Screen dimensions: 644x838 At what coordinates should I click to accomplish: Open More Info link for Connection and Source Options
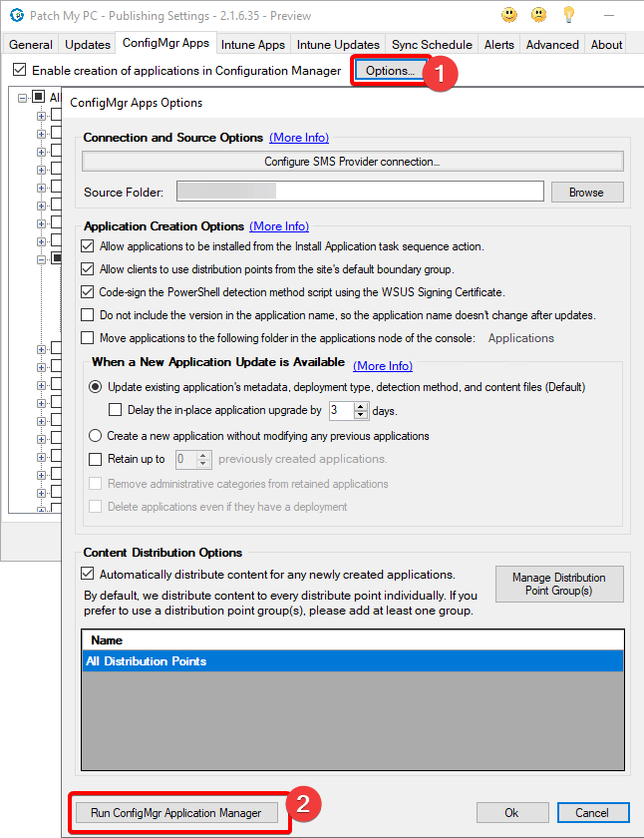(298, 138)
